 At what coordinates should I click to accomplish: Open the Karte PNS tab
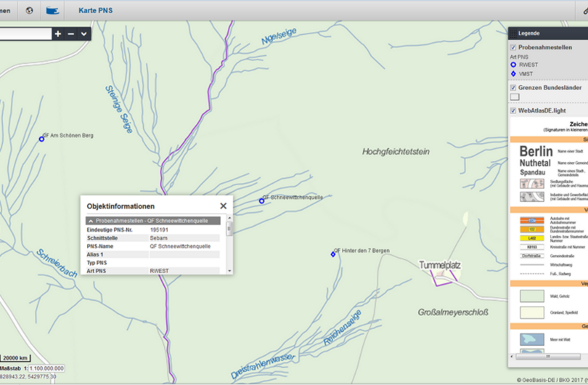(95, 11)
